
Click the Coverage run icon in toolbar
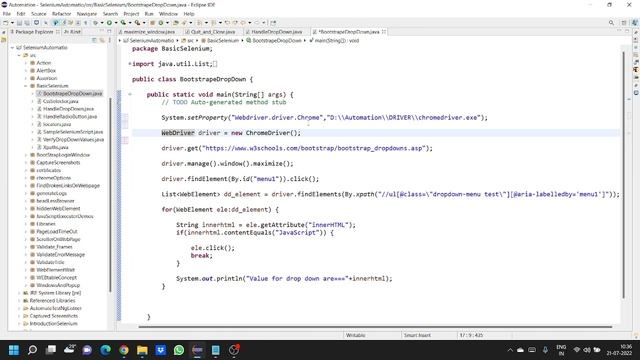pos(123,23)
